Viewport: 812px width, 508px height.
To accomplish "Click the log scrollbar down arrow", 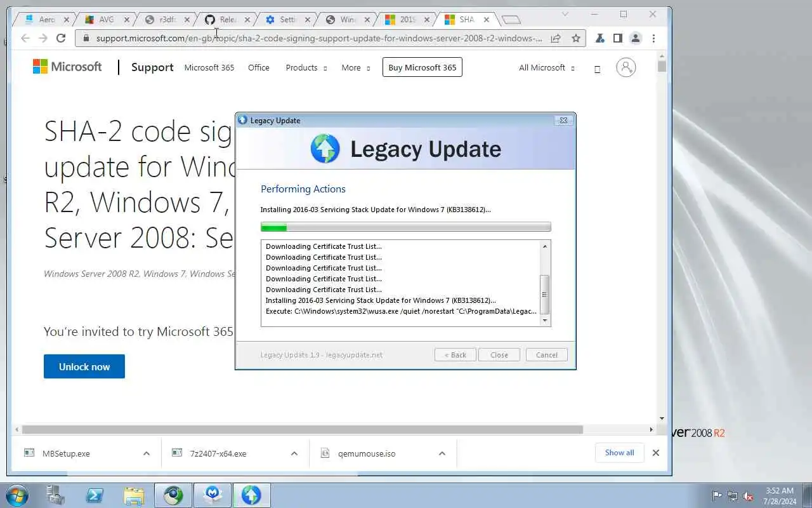I will click(x=544, y=321).
